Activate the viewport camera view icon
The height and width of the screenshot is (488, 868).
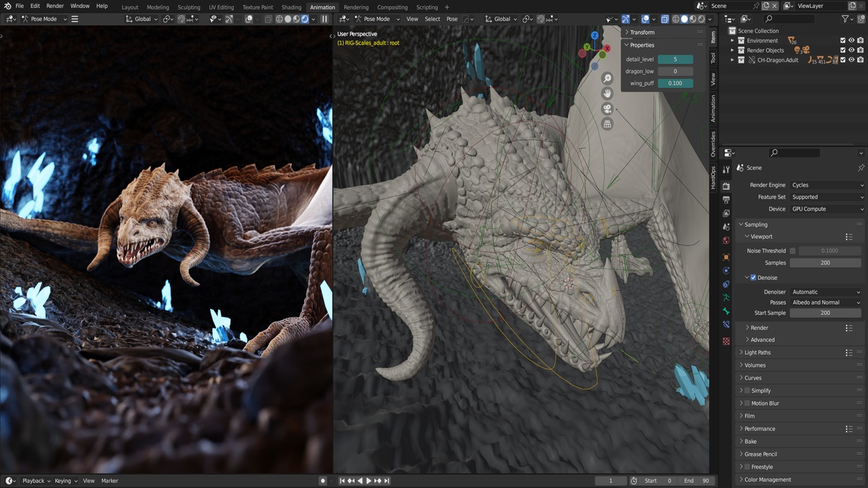tap(607, 108)
